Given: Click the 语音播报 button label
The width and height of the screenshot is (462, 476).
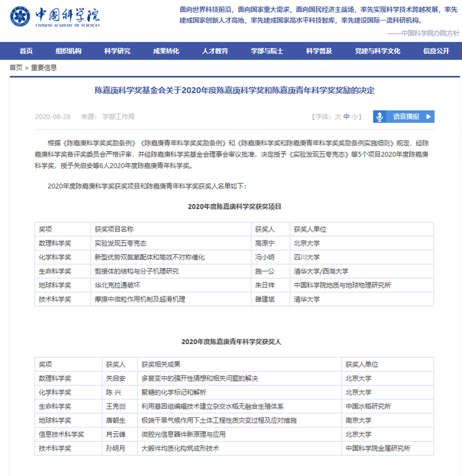Looking at the screenshot, I should click(x=406, y=117).
